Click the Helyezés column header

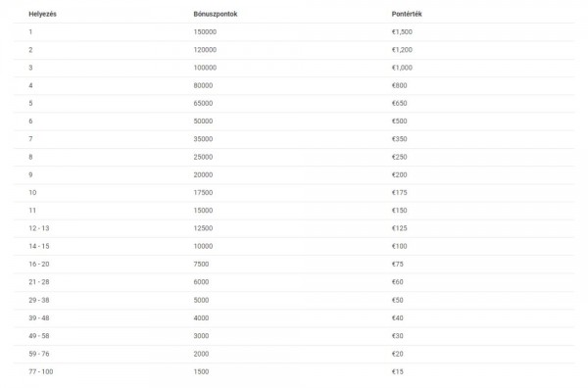click(42, 14)
